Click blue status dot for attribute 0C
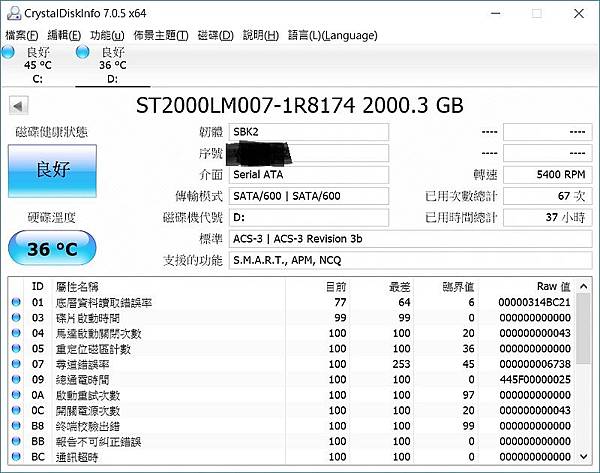Image resolution: width=600 pixels, height=473 pixels. [16, 410]
